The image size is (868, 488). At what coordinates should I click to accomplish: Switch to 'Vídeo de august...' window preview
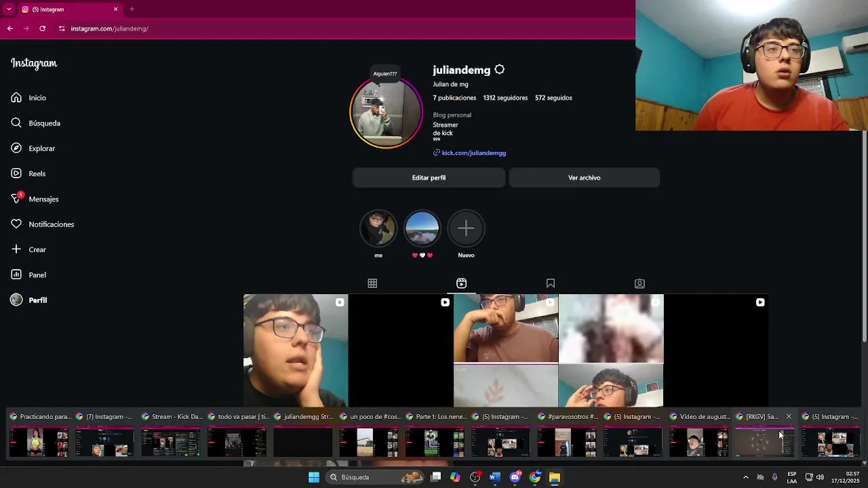click(x=699, y=436)
